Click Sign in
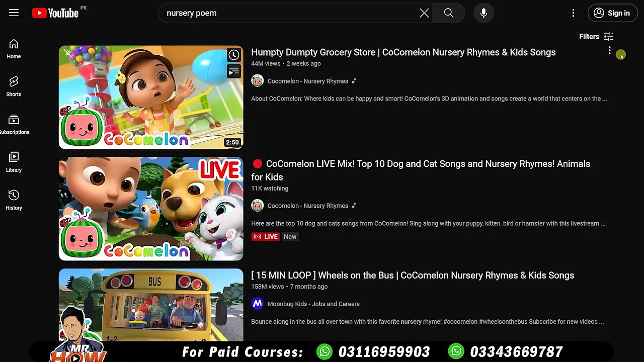Image resolution: width=644 pixels, height=362 pixels. pos(612,13)
